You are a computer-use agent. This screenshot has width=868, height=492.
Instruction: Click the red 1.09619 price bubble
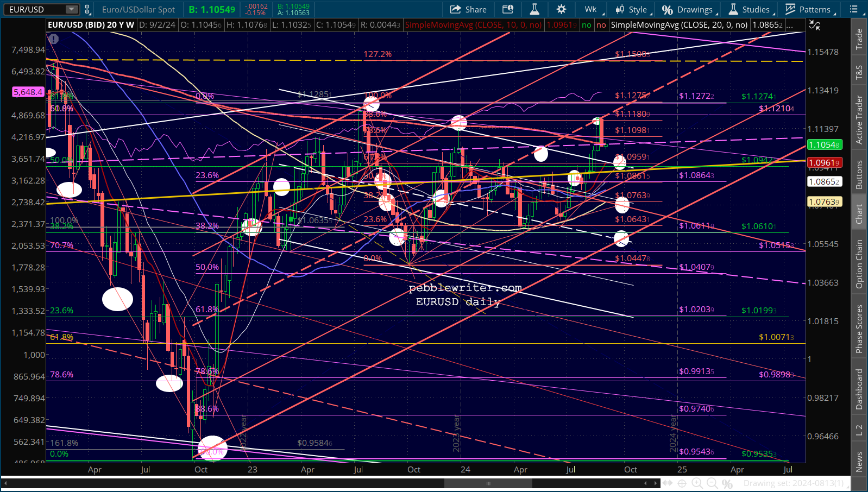point(825,162)
